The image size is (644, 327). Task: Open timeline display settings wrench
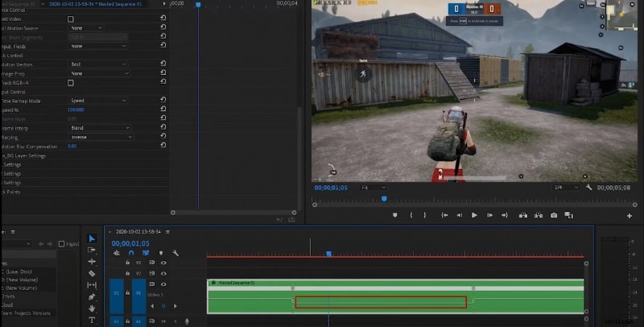pos(175,253)
